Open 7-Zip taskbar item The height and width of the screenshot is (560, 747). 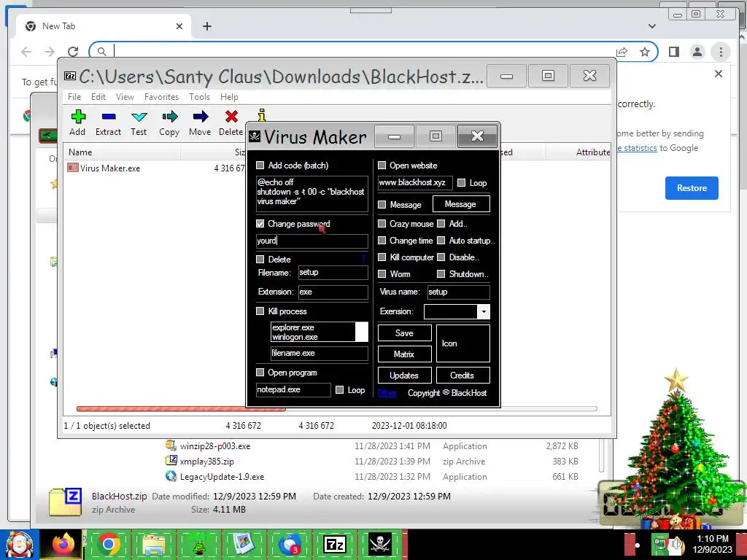tap(334, 544)
